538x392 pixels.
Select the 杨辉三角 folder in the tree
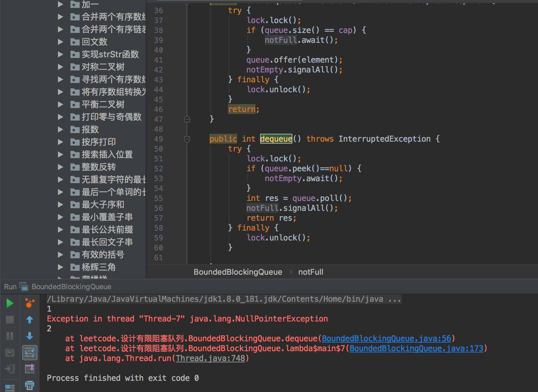click(x=98, y=267)
